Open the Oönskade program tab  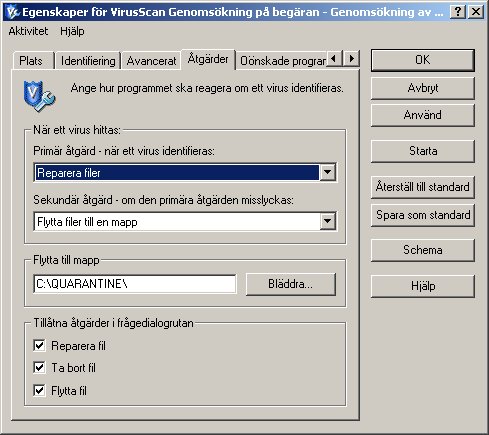(x=283, y=61)
